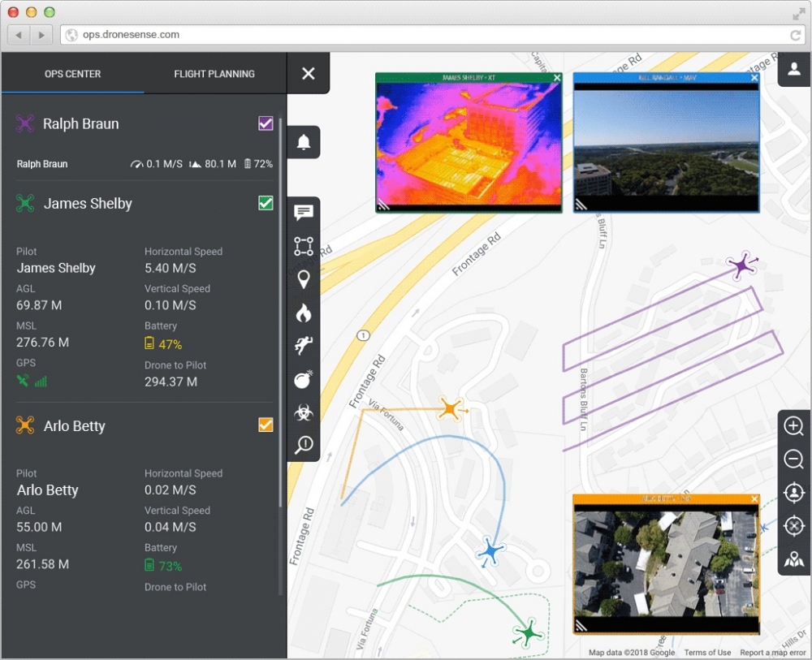Toggle the Arlo Betty checkbox
Screen dimensions: 812x660
[266, 425]
